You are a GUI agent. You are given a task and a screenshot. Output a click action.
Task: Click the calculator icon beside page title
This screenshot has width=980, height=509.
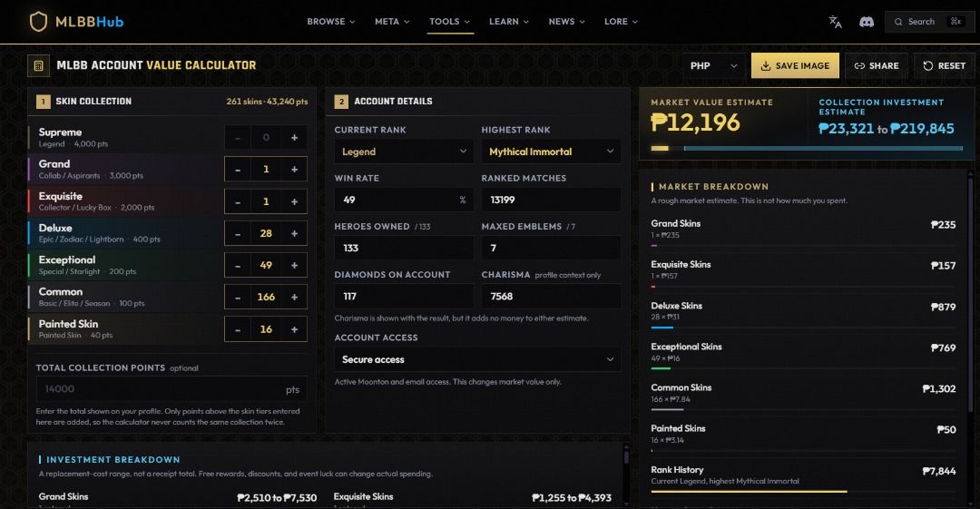[38, 65]
